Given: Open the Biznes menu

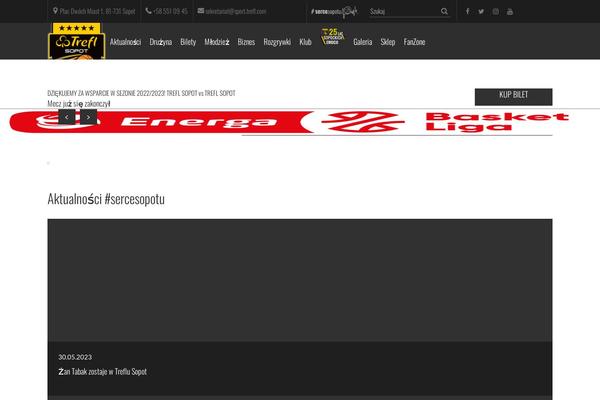Looking at the screenshot, I should [x=246, y=42].
